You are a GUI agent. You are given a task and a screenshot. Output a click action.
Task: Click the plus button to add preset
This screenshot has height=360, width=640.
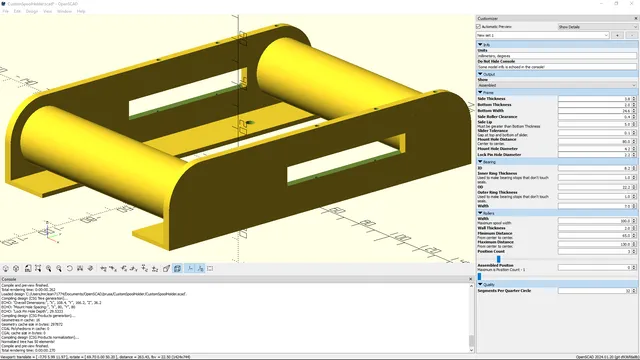[x=617, y=36]
